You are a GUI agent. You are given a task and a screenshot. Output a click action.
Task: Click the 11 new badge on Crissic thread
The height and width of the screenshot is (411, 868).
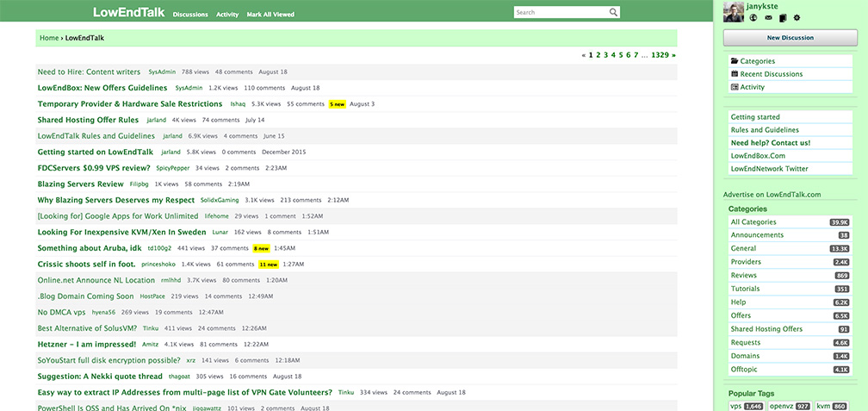coord(269,265)
